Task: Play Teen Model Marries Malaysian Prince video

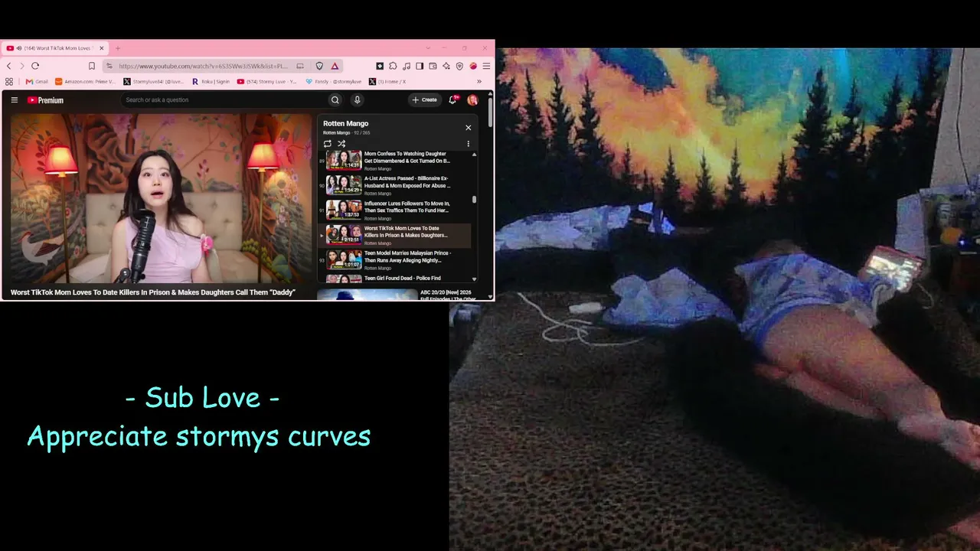Action: click(395, 259)
